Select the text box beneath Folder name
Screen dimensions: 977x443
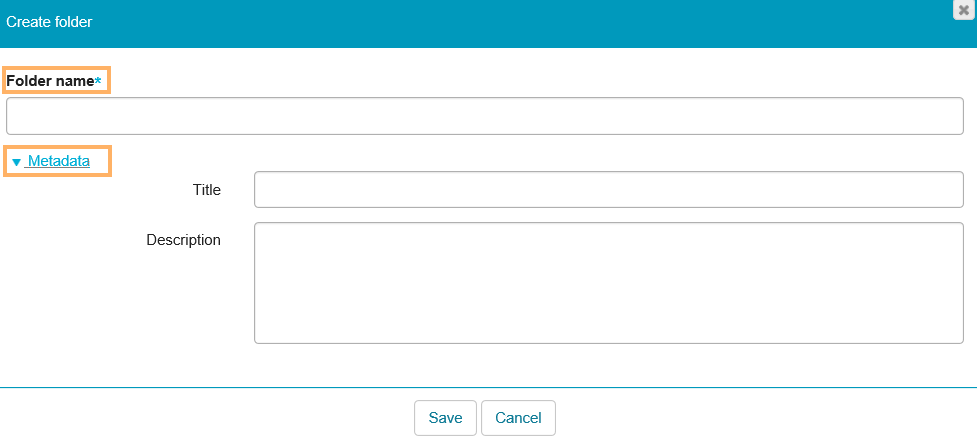[484, 116]
